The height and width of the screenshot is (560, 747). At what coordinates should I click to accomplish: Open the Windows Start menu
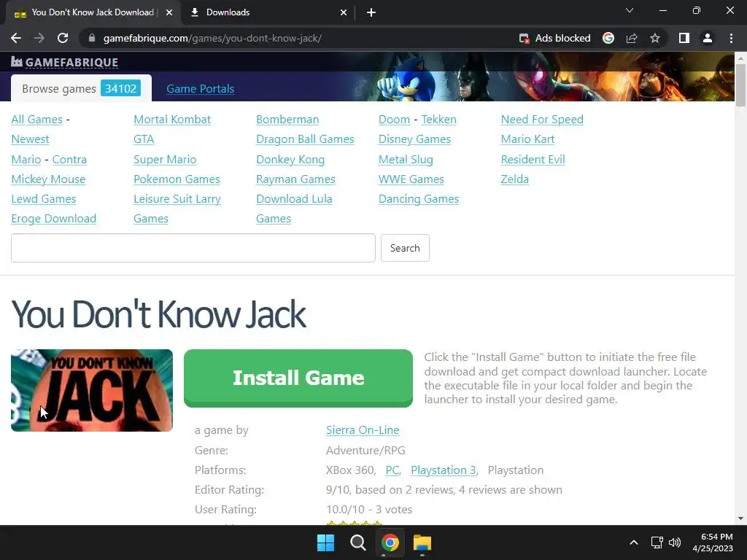click(x=326, y=542)
